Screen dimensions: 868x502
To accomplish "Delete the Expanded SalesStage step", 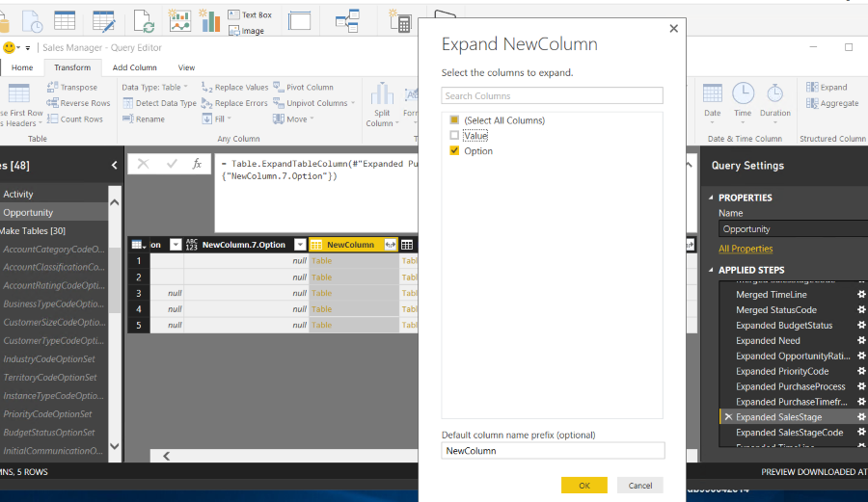I will pos(728,417).
